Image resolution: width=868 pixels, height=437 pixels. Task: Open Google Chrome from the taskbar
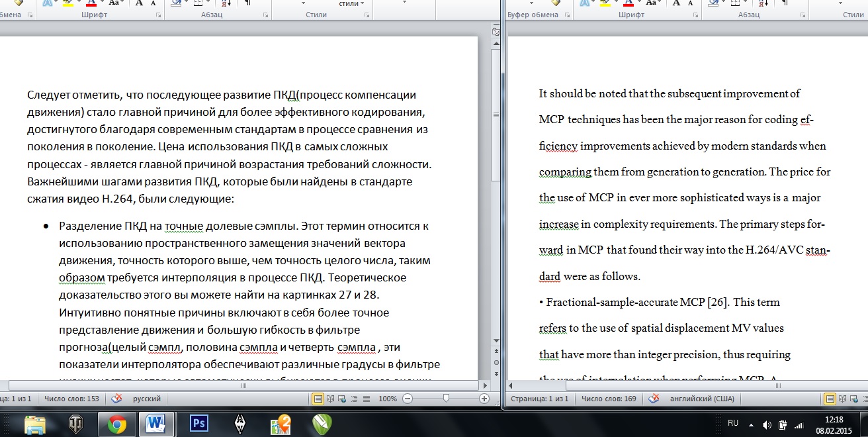pos(117,424)
